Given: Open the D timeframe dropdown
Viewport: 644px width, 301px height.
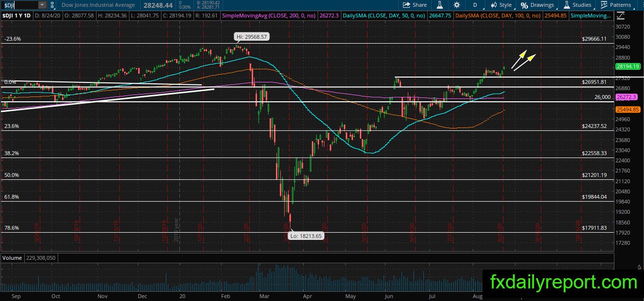Looking at the screenshot, I should [x=475, y=5].
